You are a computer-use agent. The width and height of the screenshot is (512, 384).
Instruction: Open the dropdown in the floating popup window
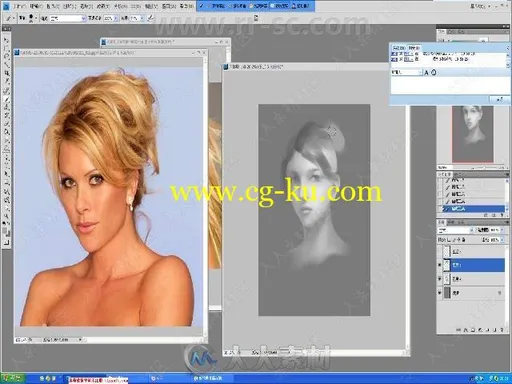420,72
